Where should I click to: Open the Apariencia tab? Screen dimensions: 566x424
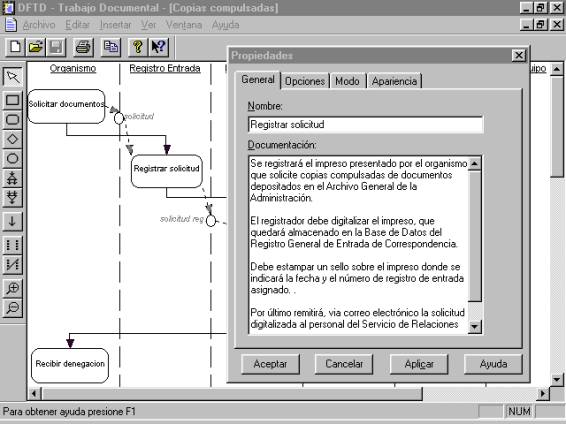pos(394,81)
